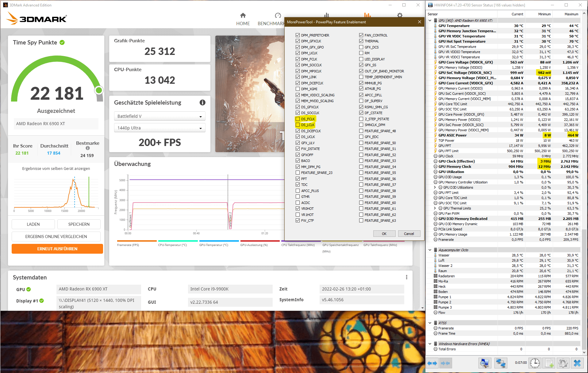Screen dimensions: 588x373
Task: Expand the GPU Thermal Limits row
Action: click(435, 208)
